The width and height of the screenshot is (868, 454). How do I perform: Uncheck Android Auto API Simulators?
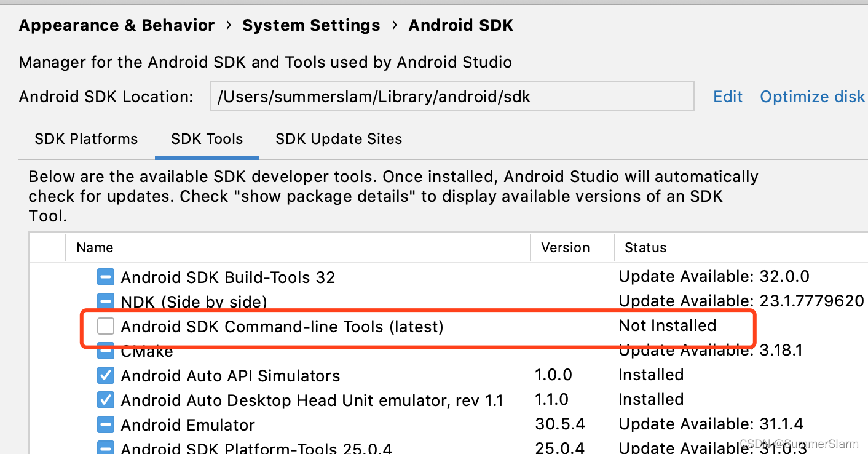coord(106,376)
